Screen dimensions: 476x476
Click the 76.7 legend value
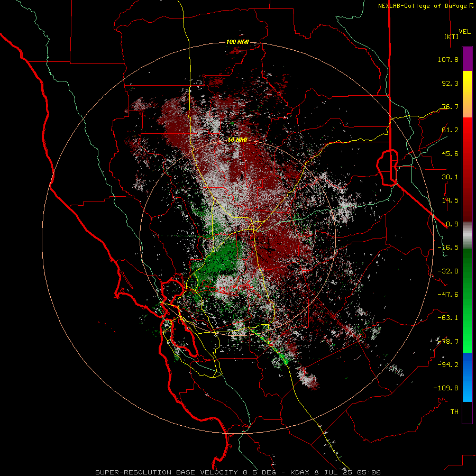450,106
